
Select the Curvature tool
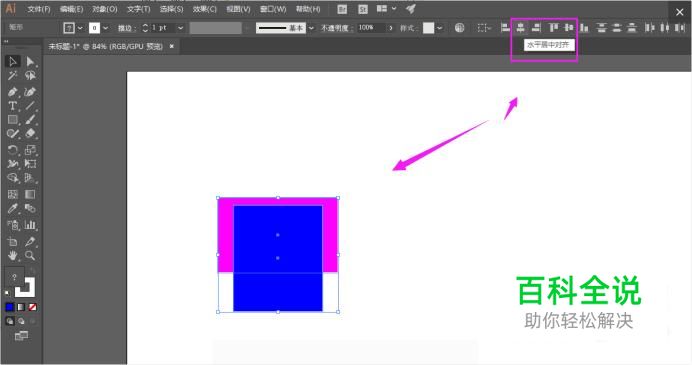click(30, 92)
